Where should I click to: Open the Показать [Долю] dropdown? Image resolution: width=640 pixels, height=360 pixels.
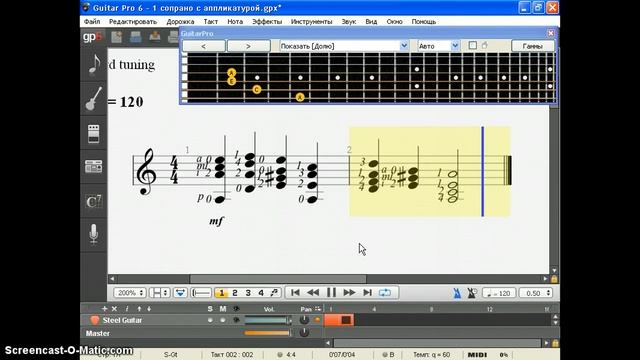click(x=344, y=46)
